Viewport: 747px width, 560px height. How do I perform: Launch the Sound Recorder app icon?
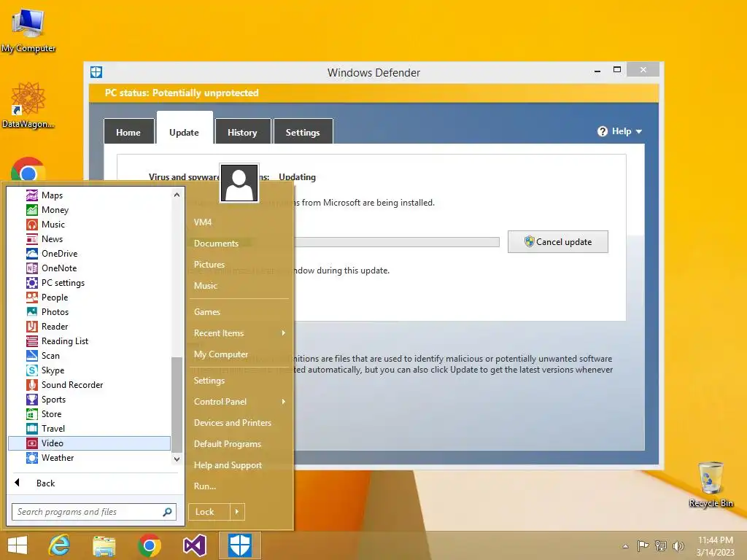coord(32,385)
